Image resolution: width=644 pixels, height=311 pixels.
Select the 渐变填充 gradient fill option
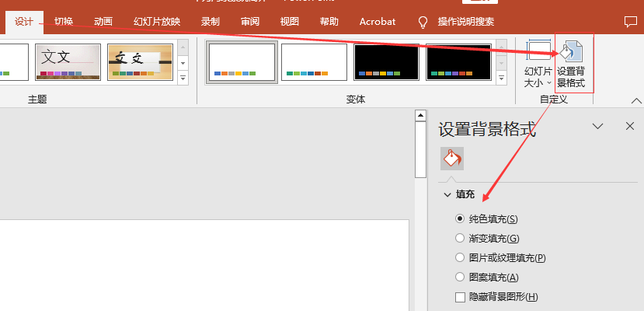tap(460, 239)
